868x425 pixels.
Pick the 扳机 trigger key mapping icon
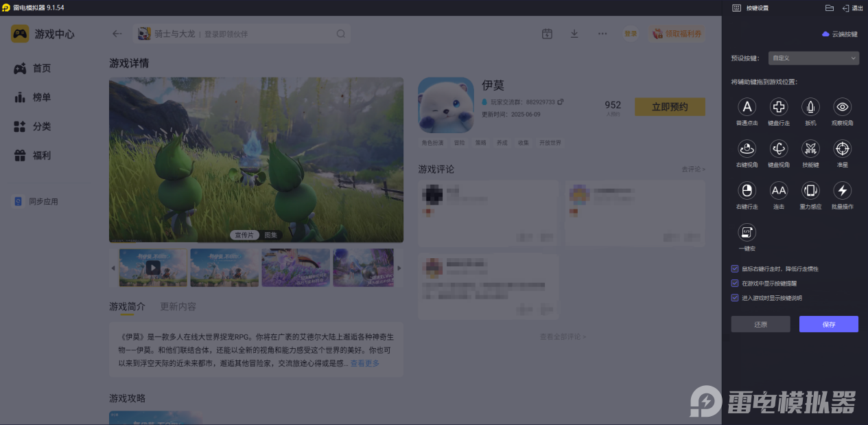pos(810,107)
